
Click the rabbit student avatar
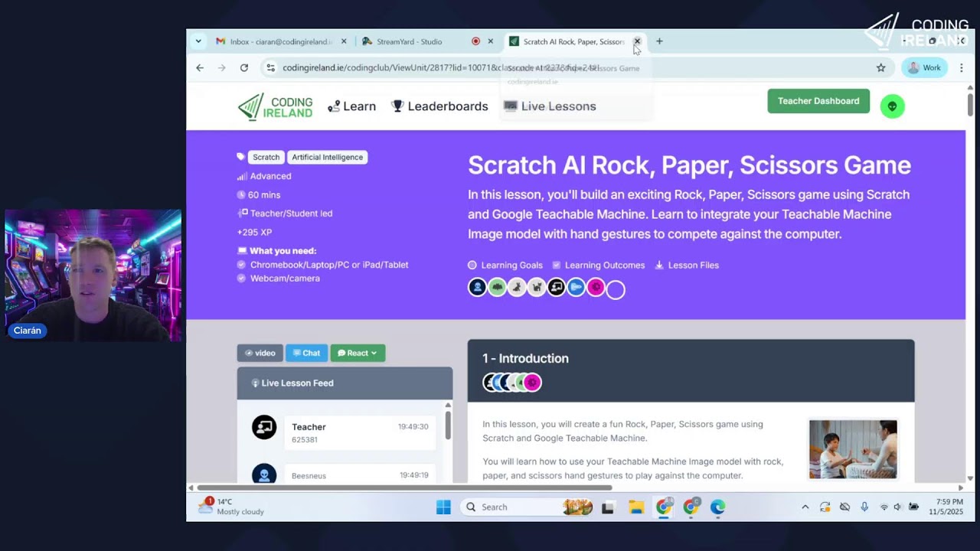(x=517, y=287)
